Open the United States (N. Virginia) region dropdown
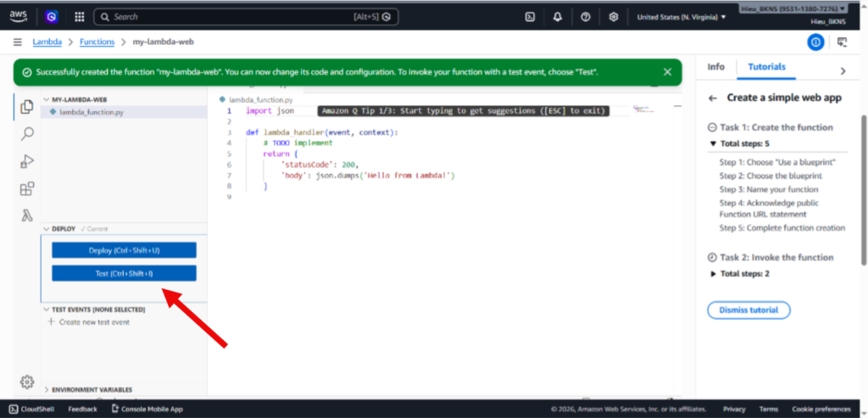The image size is (868, 418). [682, 17]
